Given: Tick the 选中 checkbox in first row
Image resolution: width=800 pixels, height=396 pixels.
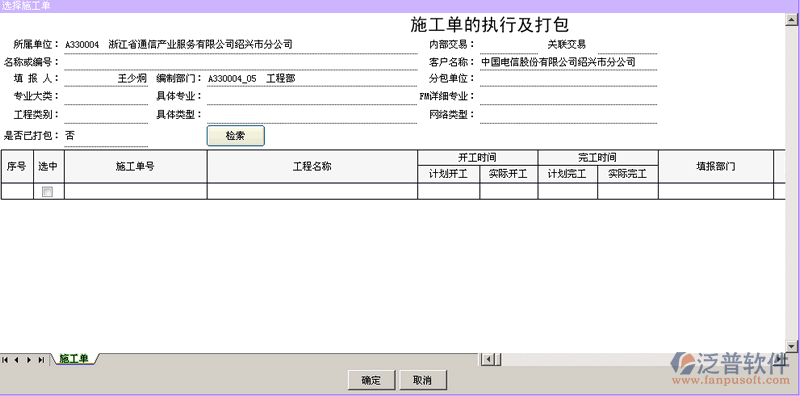Looking at the screenshot, I should [x=47, y=192].
